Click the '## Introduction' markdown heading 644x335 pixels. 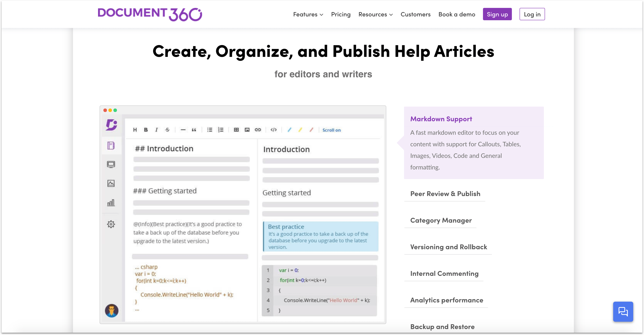point(164,149)
